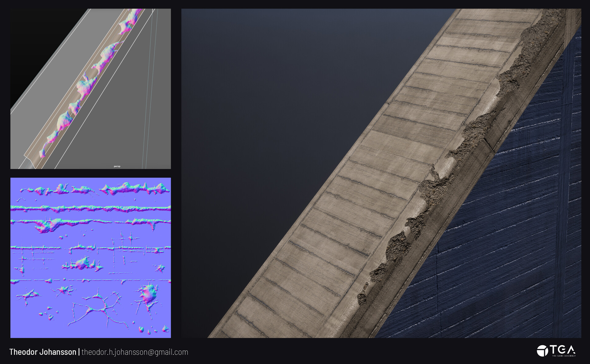
Task: Click the persp camera label in viewport
Action: coord(117,166)
